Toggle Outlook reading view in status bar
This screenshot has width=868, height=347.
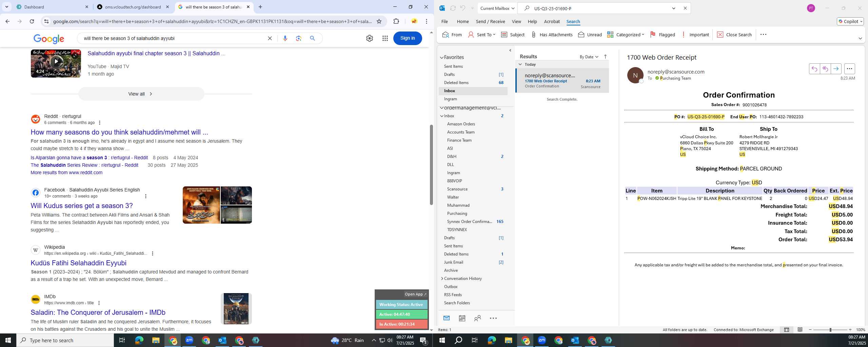pos(800,330)
